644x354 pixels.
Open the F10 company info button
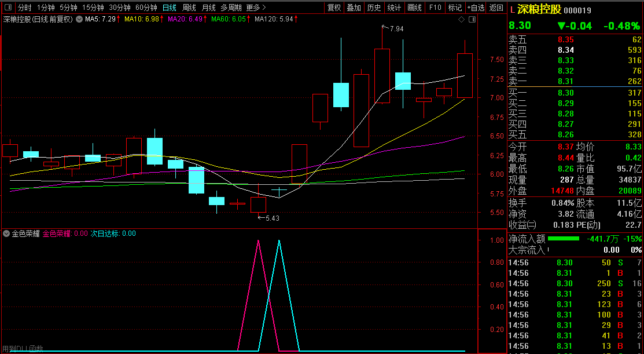[x=435, y=8]
